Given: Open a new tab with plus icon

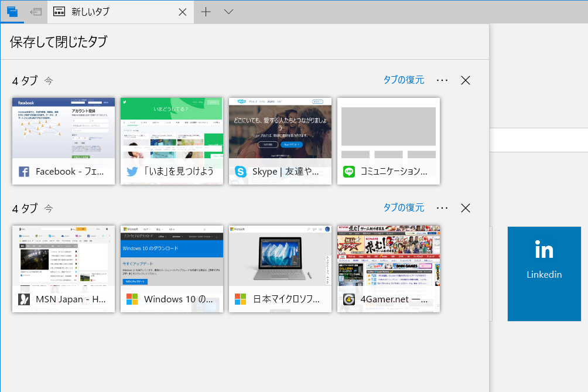Looking at the screenshot, I should [x=206, y=12].
